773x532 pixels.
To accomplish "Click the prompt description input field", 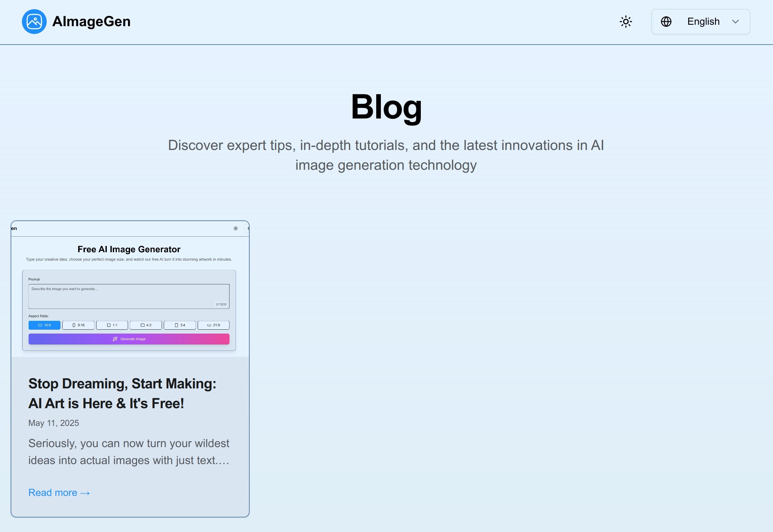I will (129, 296).
